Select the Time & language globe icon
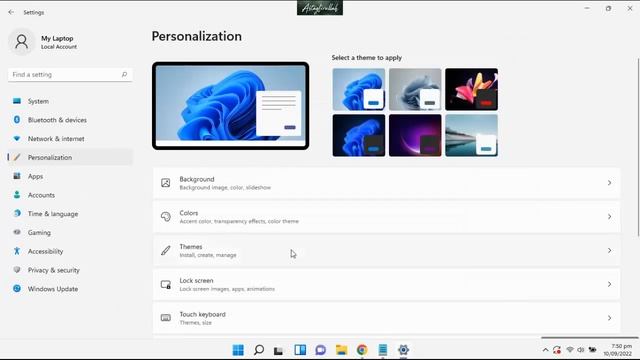 coord(17,213)
